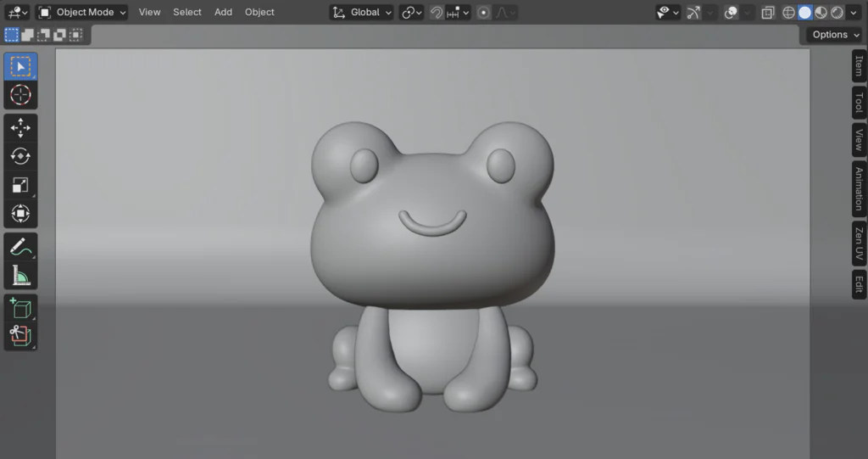Toggle proportional editing
The height and width of the screenshot is (459, 868).
click(483, 12)
